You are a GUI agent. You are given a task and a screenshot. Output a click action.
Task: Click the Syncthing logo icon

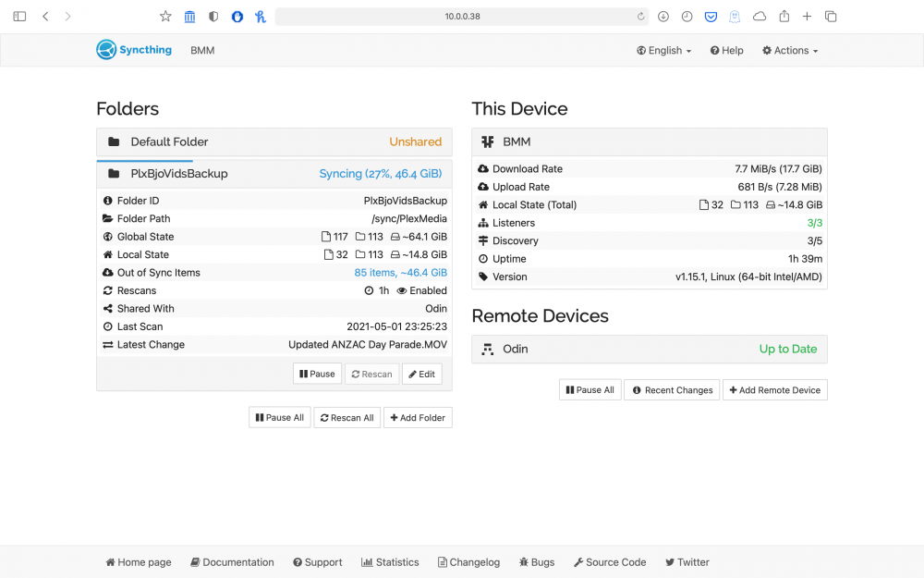(106, 50)
